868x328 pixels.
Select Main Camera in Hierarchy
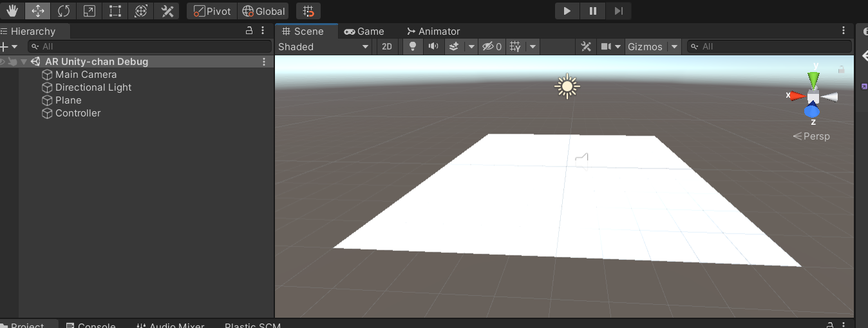tap(86, 75)
